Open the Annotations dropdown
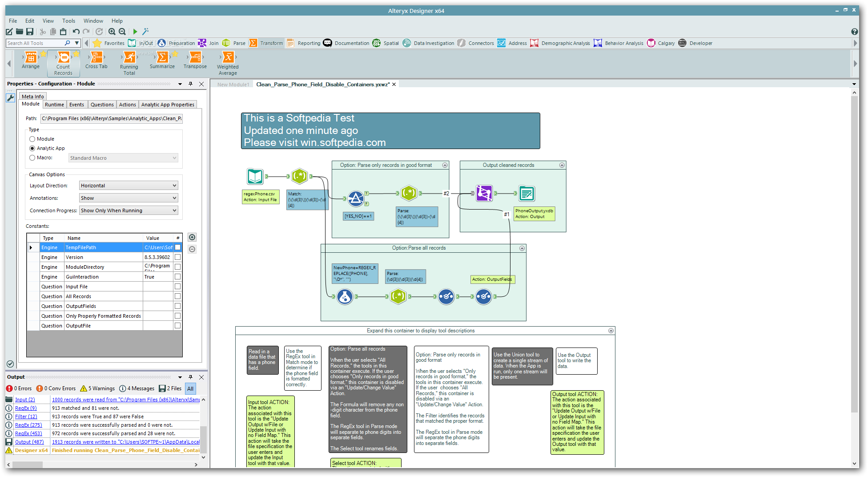Screen dimensions: 868x477 tap(129, 198)
